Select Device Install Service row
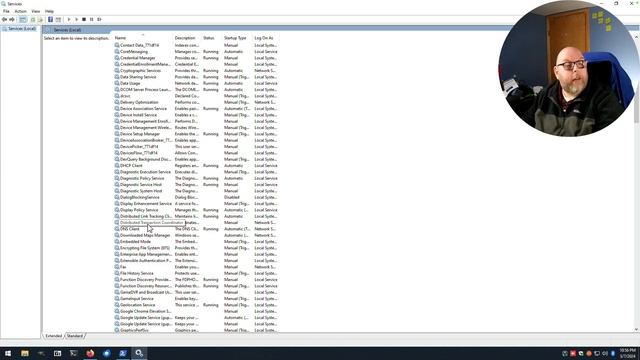640x360 pixels. pos(196,115)
